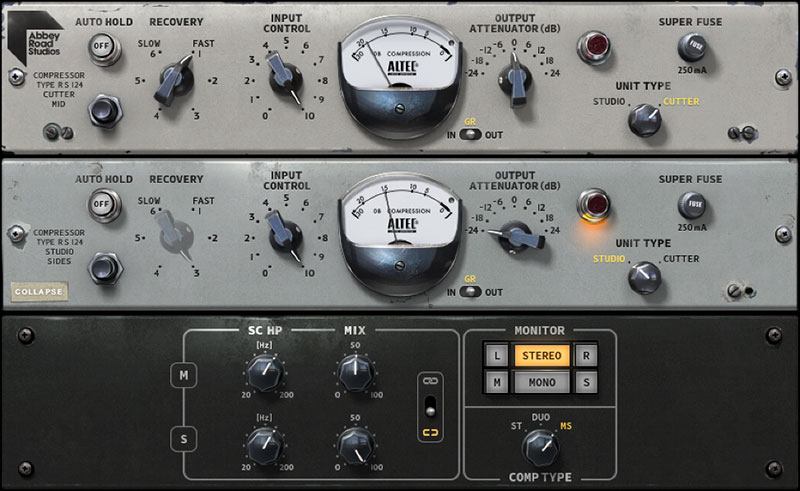Select MS comp type
The width and height of the screenshot is (800, 491).
coord(566,426)
